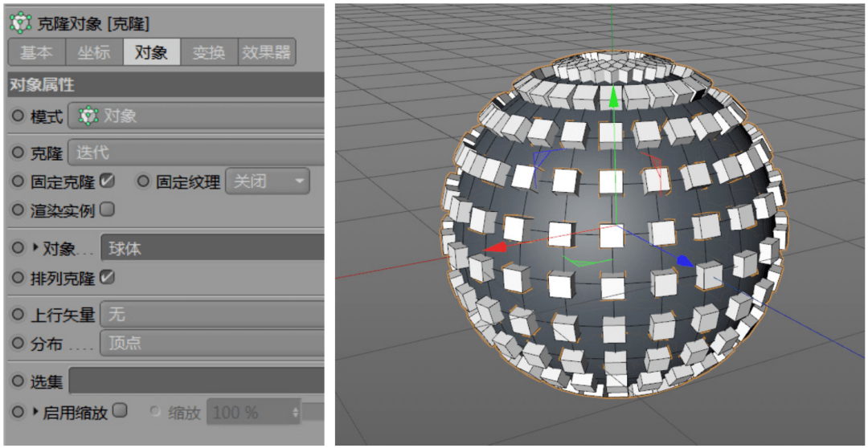The width and height of the screenshot is (868, 448).
Task: Open the 分布 dropdown showing 顶点
Action: click(212, 344)
